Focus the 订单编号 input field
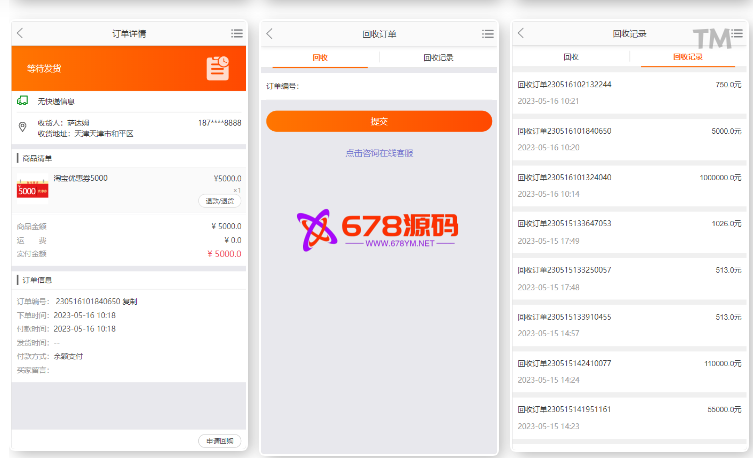753x458 pixels. tap(400, 86)
